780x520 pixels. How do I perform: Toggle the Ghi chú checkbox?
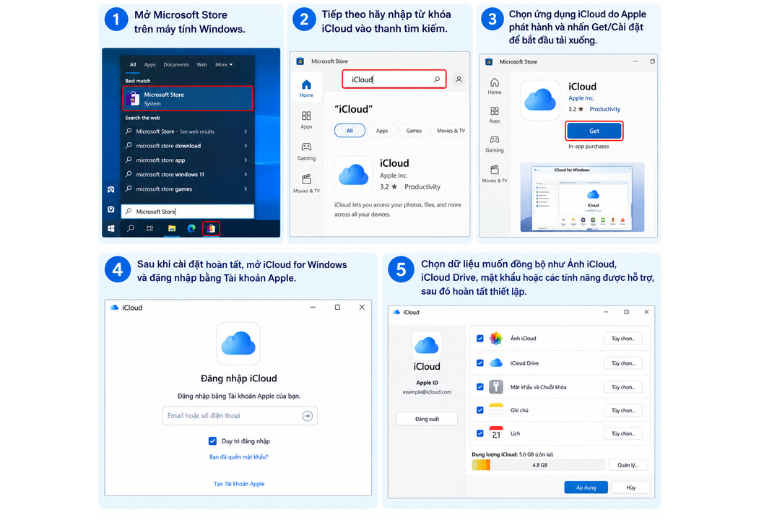tap(480, 410)
